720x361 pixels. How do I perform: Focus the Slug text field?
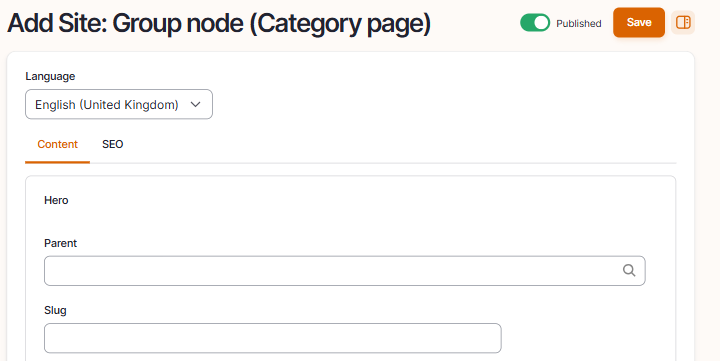point(273,338)
